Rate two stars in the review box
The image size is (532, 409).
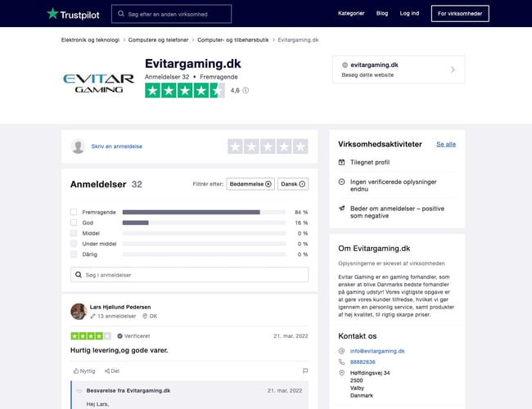click(x=251, y=146)
